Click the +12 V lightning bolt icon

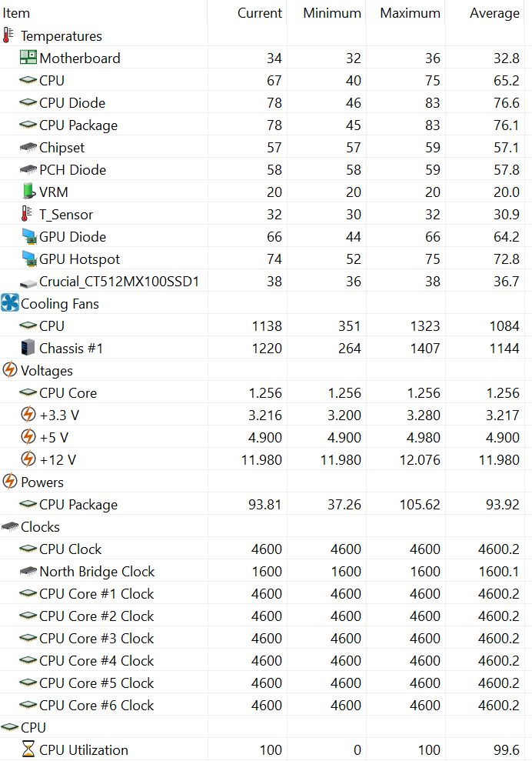28,459
